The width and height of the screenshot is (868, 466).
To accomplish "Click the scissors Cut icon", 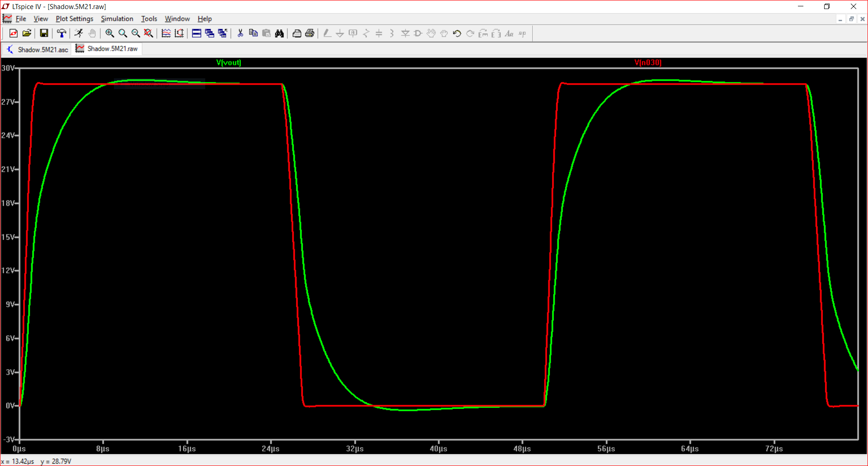I will pyautogui.click(x=240, y=33).
